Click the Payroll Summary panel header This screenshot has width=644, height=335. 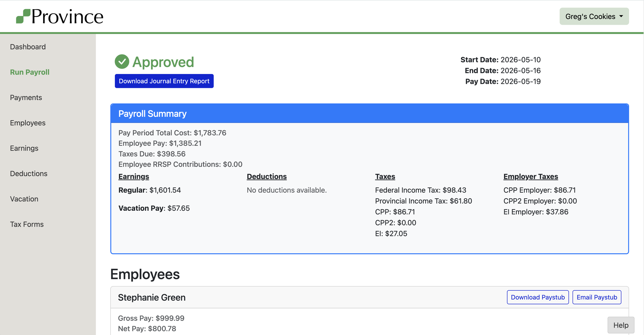coord(369,114)
